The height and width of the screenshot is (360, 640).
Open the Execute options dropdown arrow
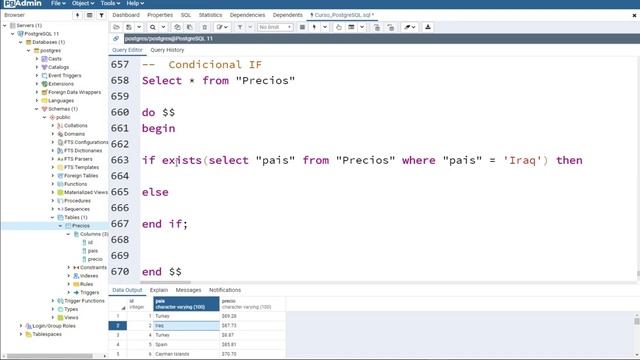tap(325, 27)
